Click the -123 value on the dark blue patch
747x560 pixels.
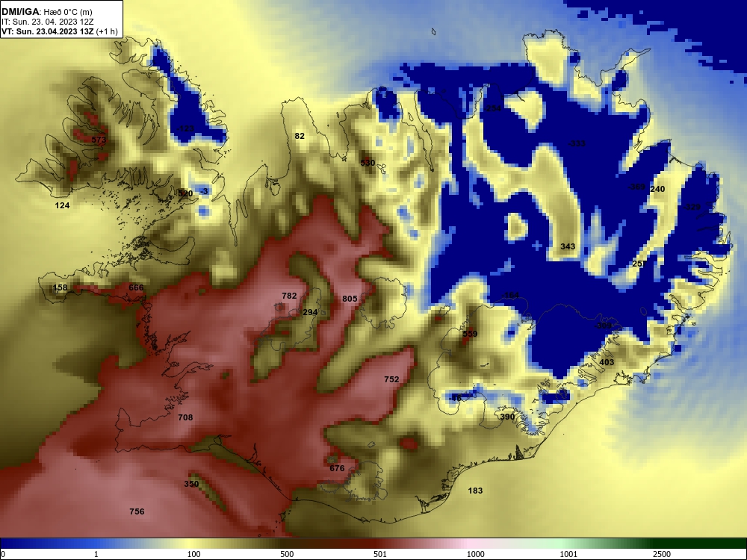(x=185, y=128)
